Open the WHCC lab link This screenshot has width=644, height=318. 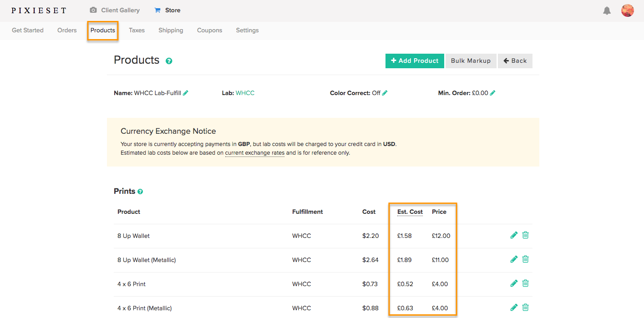(245, 93)
